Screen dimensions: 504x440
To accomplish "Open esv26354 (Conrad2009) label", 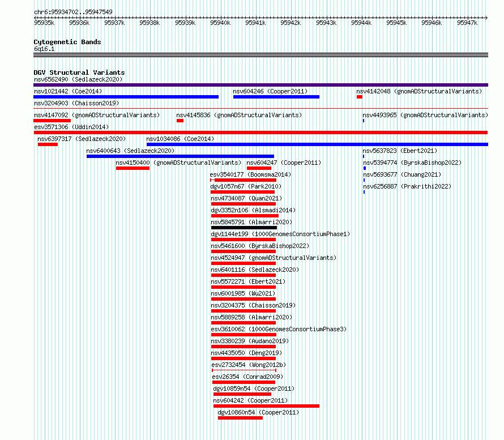I will [x=247, y=377].
